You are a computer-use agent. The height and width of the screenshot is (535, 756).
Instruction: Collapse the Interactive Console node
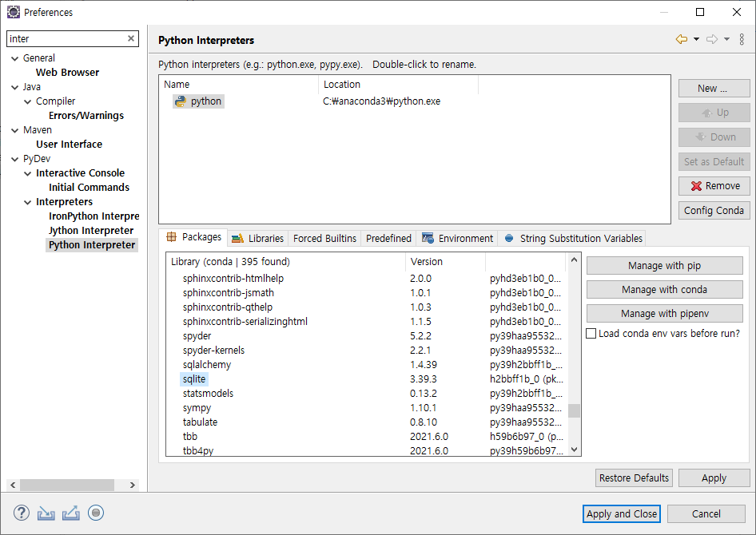(28, 173)
